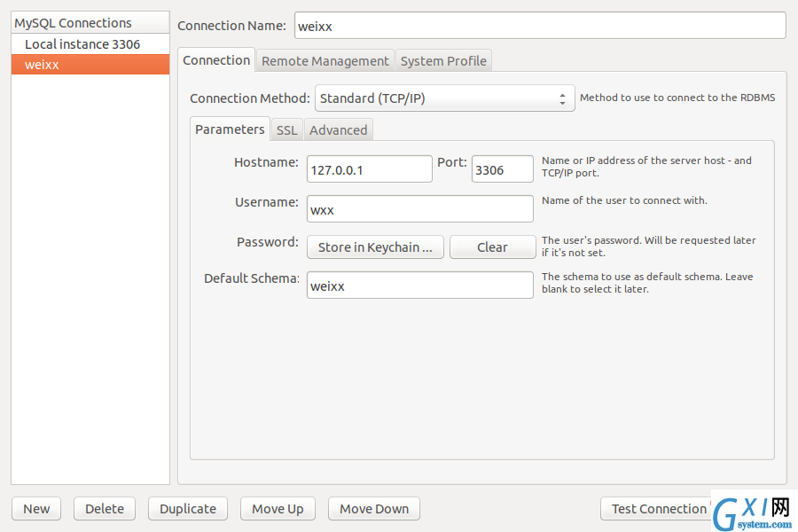
Task: Click the MySQL Connections list header
Action: coord(90,23)
